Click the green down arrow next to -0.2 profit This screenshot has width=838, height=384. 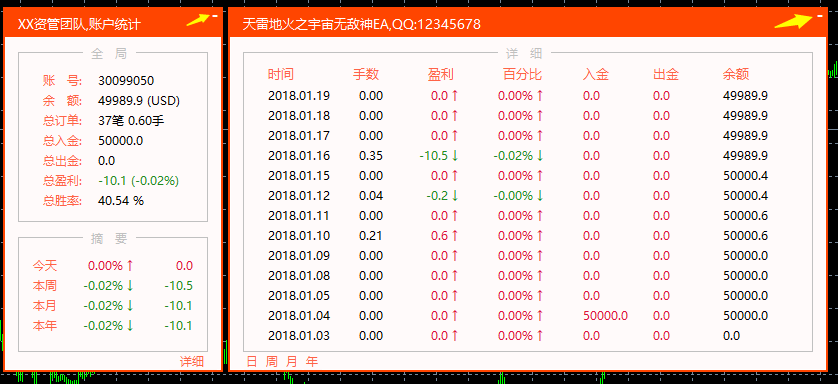(x=455, y=195)
